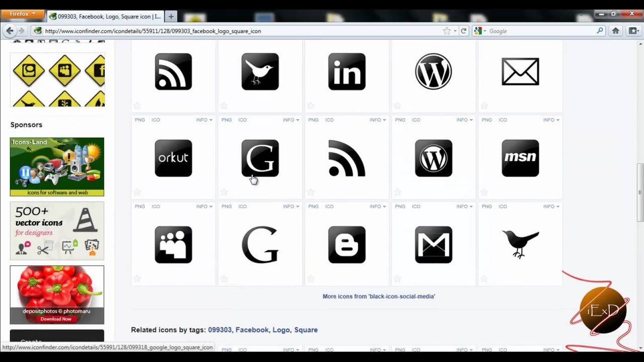This screenshot has width=644, height=362.
Task: Open the Gmail square icon
Action: tap(433, 244)
